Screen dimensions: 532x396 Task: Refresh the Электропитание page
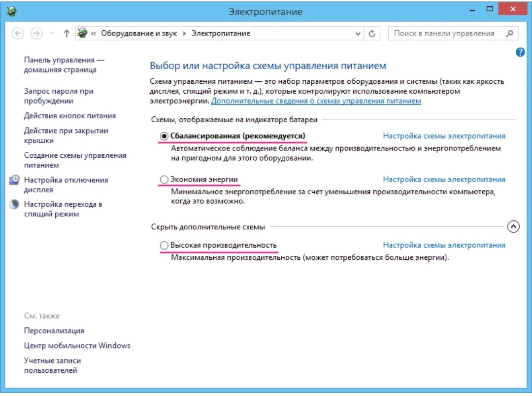pos(372,34)
